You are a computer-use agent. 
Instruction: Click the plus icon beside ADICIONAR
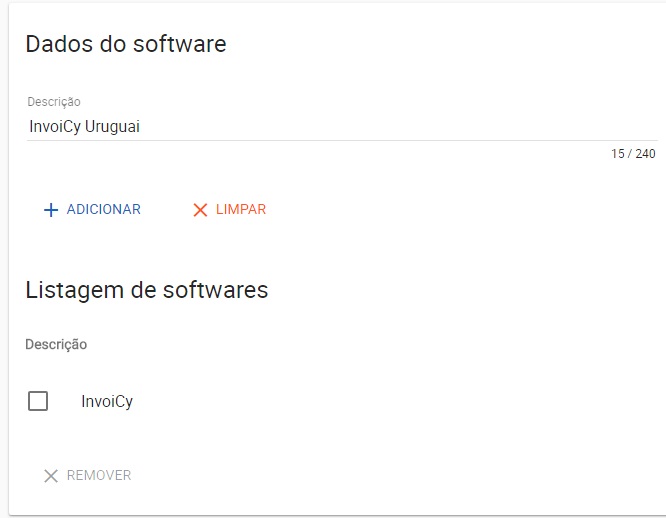(51, 210)
